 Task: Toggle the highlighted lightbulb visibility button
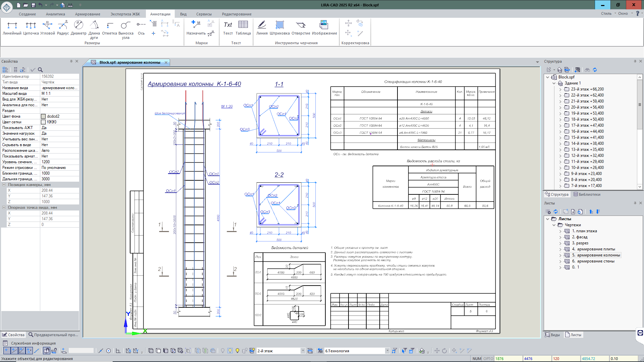coord(230,351)
